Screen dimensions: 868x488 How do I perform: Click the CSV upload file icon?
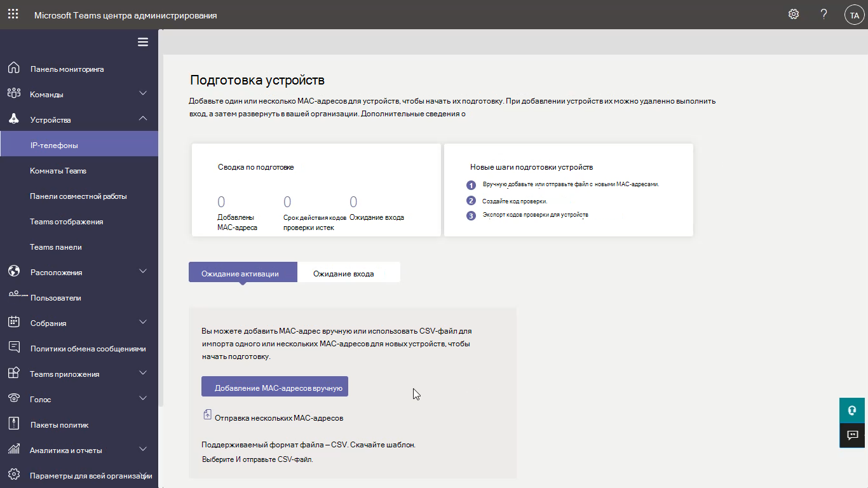(207, 415)
